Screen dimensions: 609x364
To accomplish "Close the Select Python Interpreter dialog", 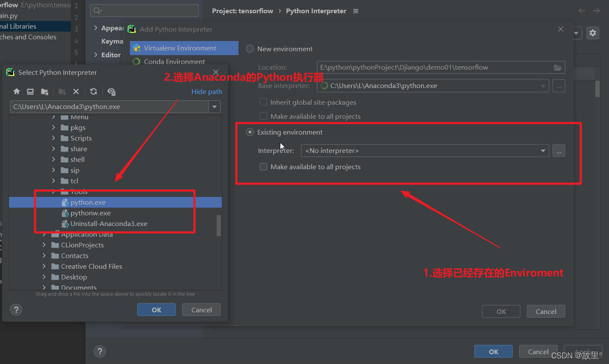I will [216, 72].
